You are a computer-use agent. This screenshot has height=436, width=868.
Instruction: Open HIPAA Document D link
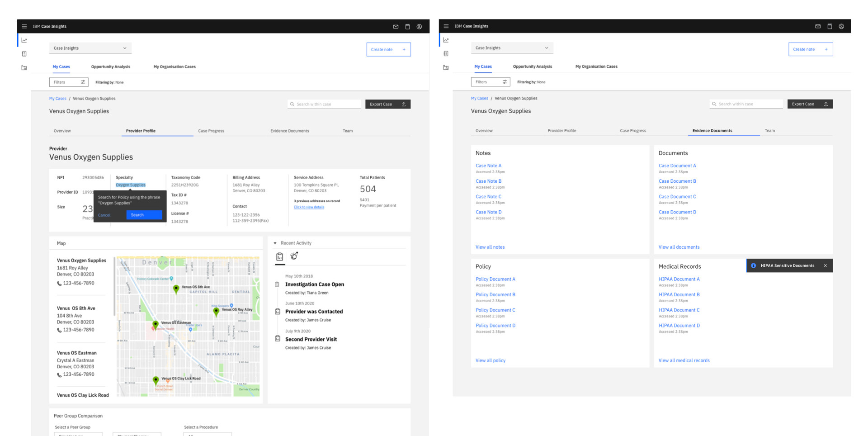point(679,326)
